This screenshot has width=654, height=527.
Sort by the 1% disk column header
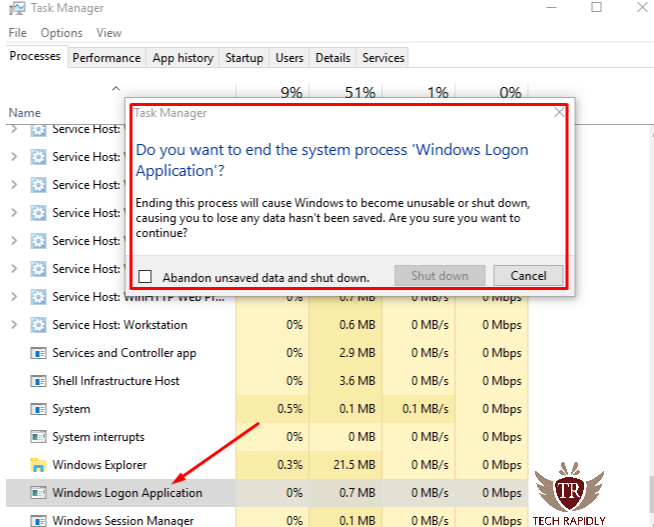[438, 92]
